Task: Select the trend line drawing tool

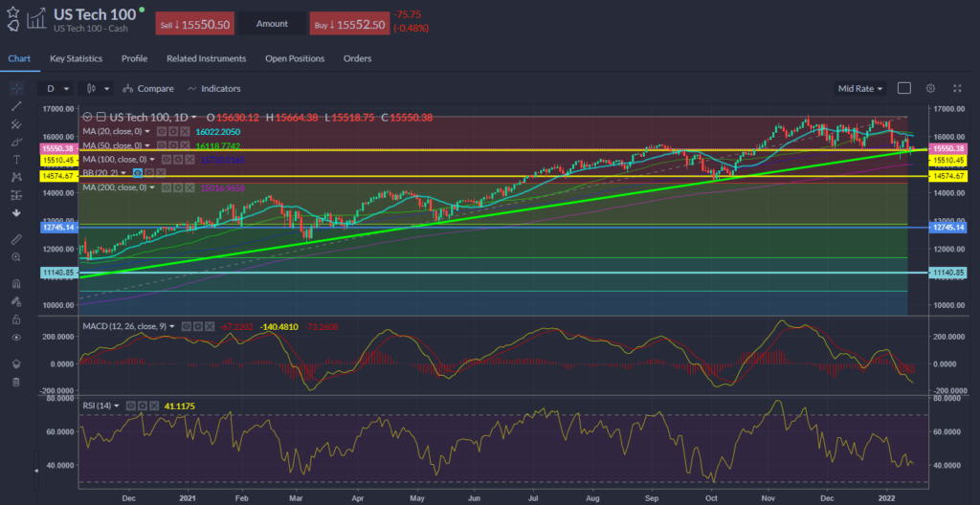Action: point(15,106)
